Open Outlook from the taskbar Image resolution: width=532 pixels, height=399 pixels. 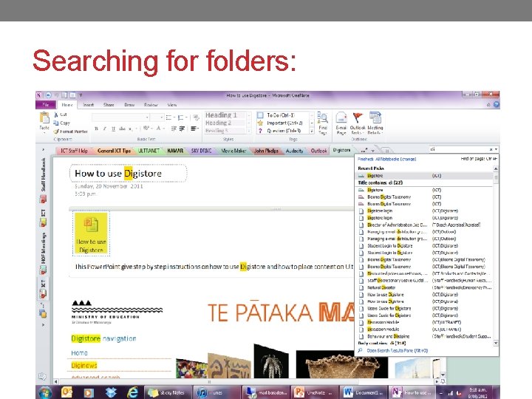coord(66,392)
